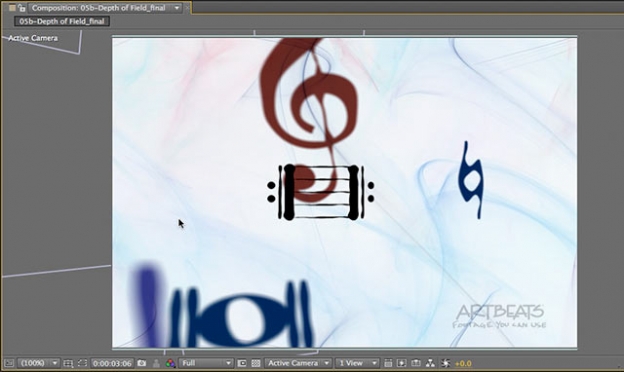Screen dimensions: 624x372
Task: Open the magnification ratio (100%) dropdown
Action: tap(39, 363)
